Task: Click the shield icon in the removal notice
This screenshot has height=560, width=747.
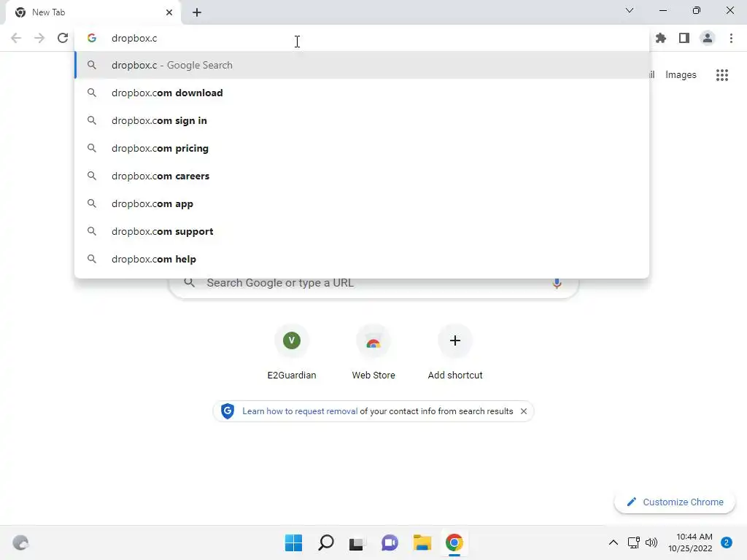Action: [228, 411]
